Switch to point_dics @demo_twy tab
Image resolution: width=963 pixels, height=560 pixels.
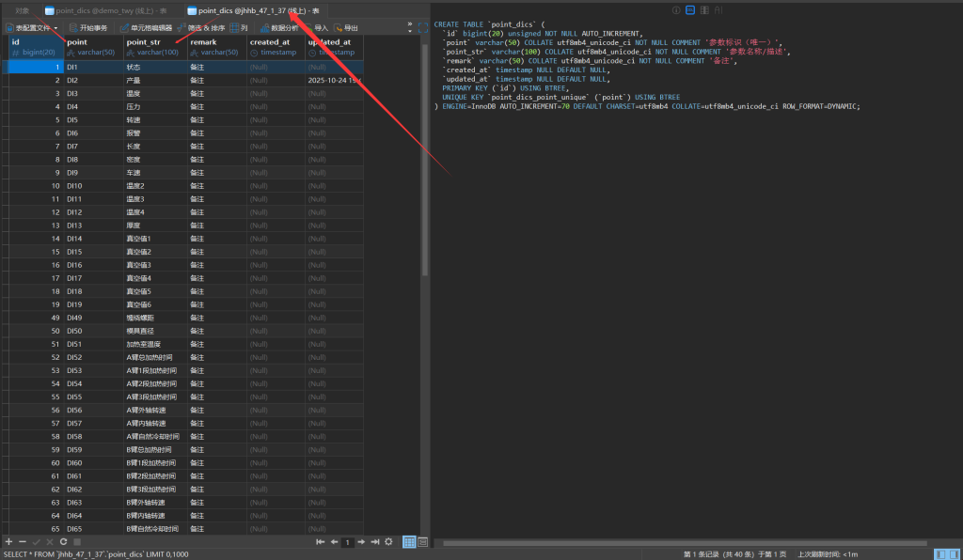click(104, 10)
